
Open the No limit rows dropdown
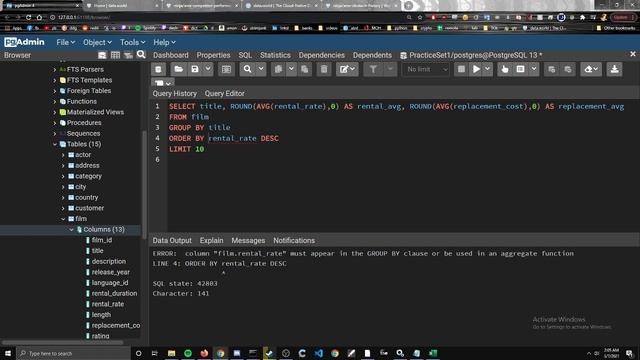[426, 69]
